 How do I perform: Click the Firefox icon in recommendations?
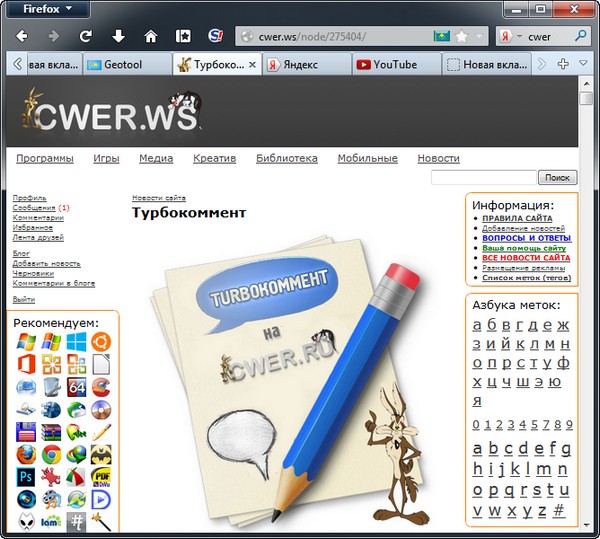click(x=26, y=455)
